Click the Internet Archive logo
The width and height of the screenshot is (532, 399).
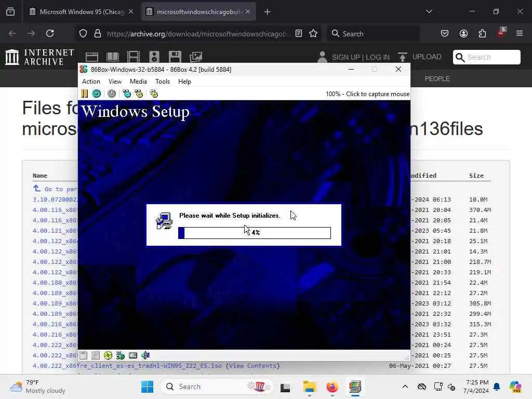39,57
